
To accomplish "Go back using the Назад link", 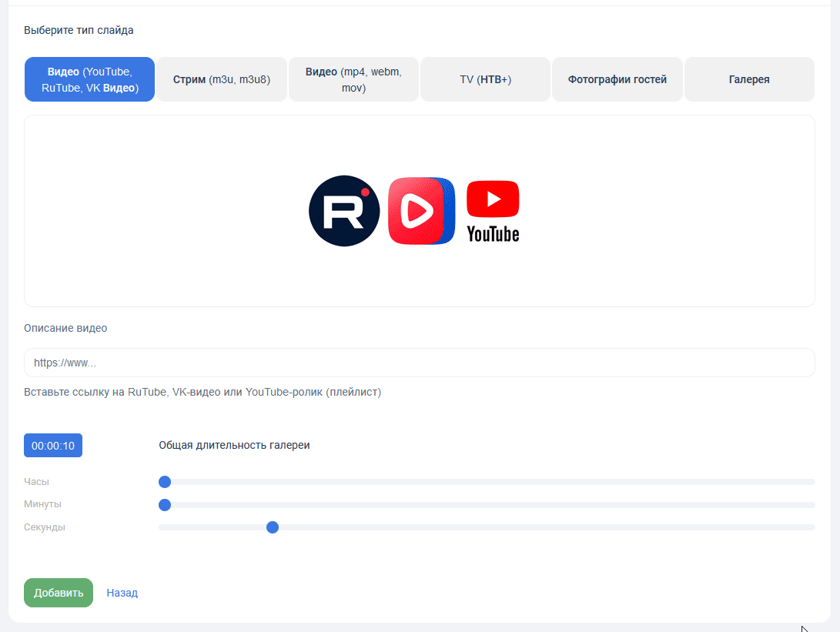I will pyautogui.click(x=122, y=593).
